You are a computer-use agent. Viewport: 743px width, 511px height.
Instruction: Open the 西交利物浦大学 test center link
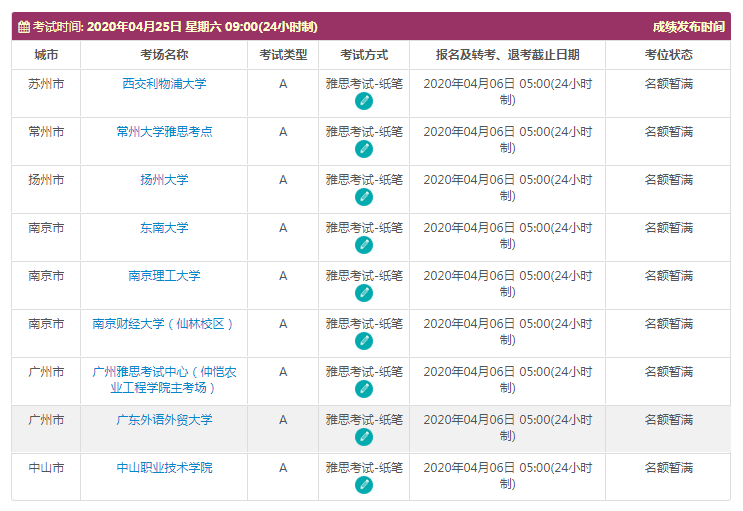[164, 84]
